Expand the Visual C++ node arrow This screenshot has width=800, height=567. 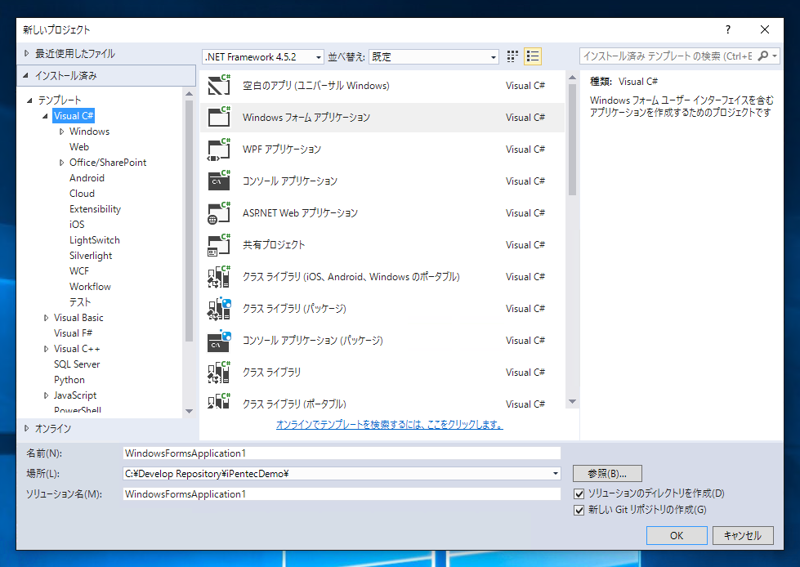pyautogui.click(x=46, y=349)
